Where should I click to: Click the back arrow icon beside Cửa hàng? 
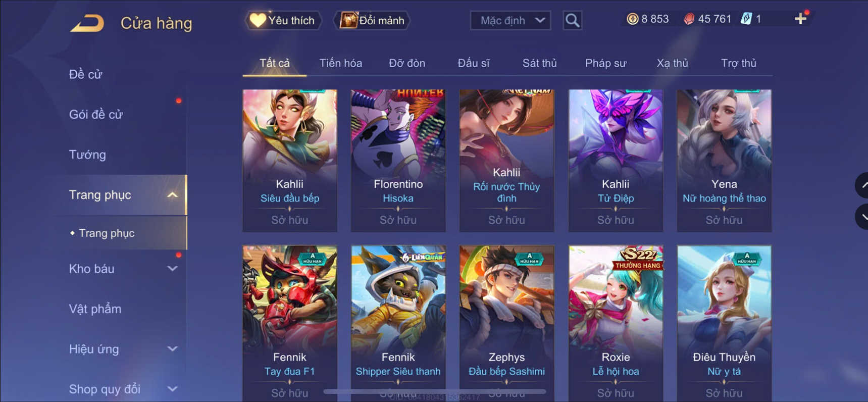coord(87,23)
